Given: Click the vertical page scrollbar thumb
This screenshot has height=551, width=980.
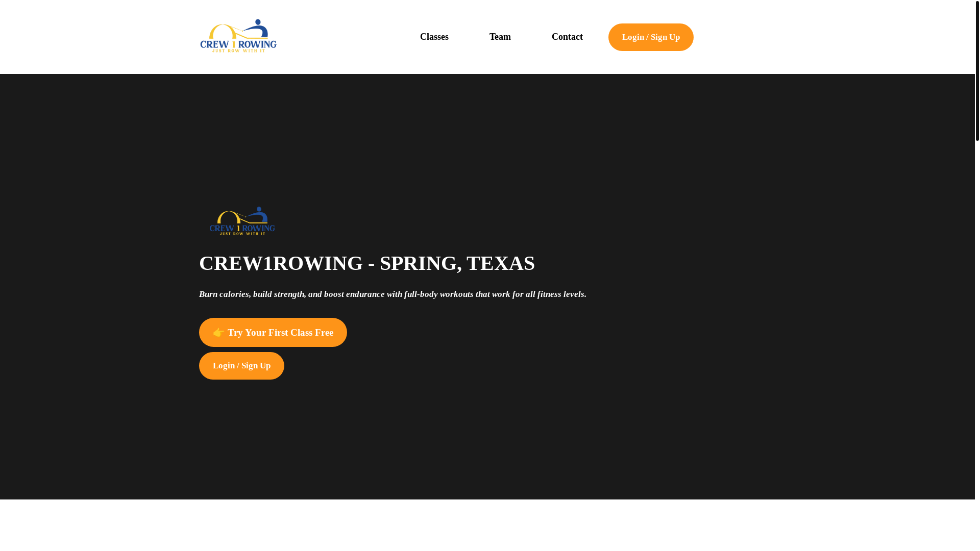Looking at the screenshot, I should pos(977,70).
